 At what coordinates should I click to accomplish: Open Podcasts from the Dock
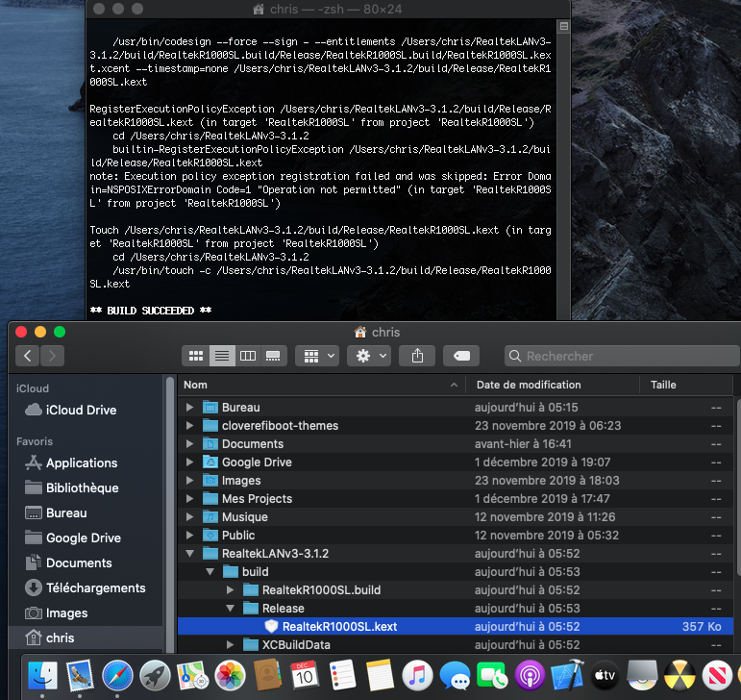point(530,675)
